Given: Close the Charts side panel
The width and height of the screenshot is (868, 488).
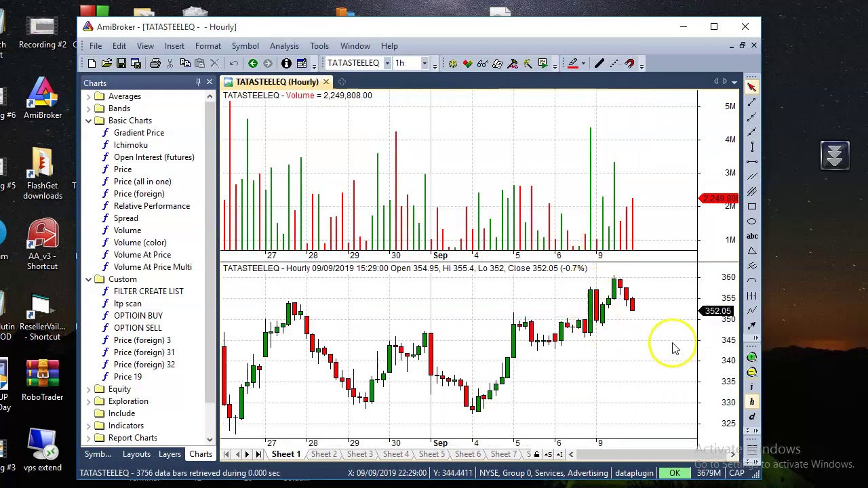Looking at the screenshot, I should 210,82.
